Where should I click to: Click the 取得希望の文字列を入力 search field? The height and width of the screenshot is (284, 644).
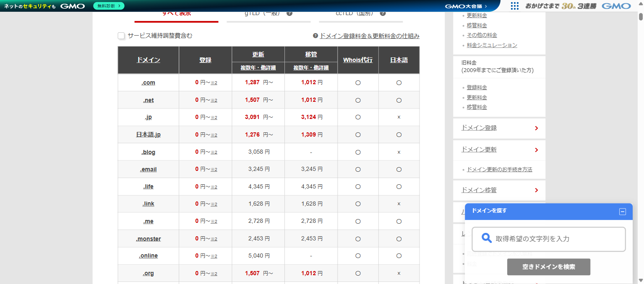coord(549,239)
